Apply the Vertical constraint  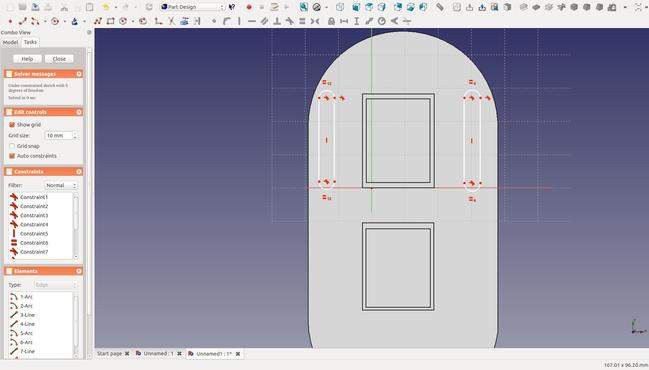click(239, 21)
